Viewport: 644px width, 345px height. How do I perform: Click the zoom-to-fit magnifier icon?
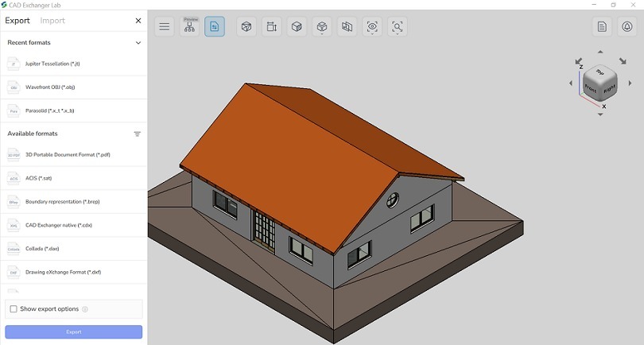[398, 27]
